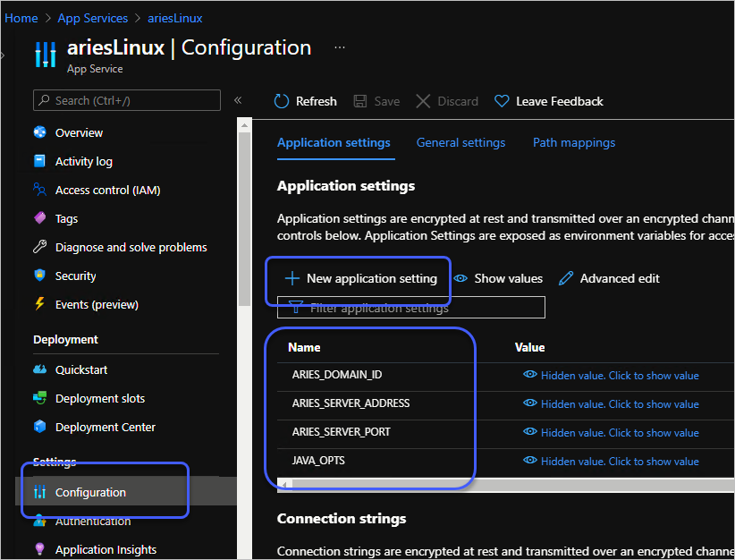
Task: Toggle Show values eye icon
Action: pos(460,278)
